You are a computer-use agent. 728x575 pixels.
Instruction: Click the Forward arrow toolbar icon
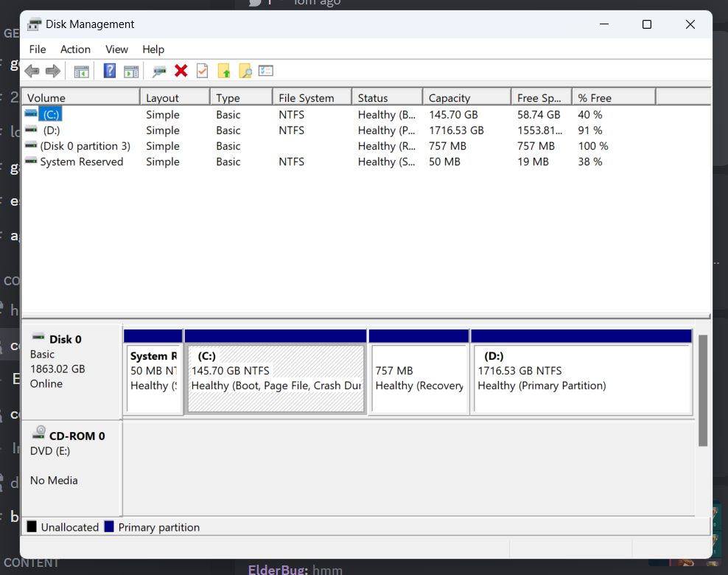(x=52, y=72)
